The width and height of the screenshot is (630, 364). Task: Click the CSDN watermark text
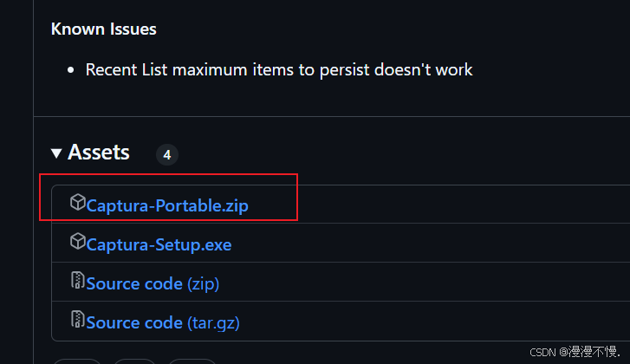[575, 352]
